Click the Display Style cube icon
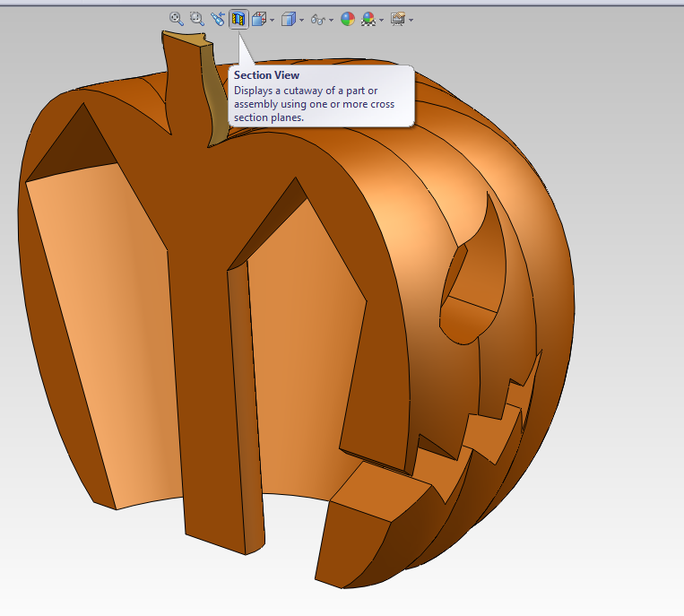 pos(289,19)
